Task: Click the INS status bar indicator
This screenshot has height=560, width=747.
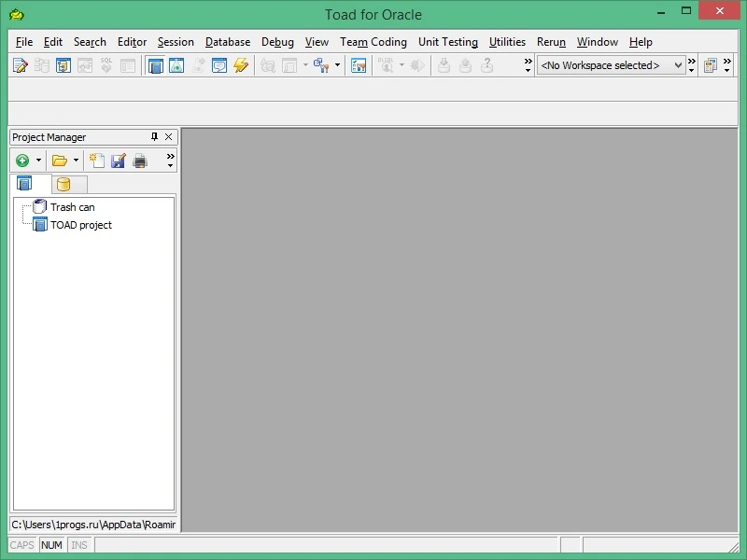Action: click(x=79, y=545)
